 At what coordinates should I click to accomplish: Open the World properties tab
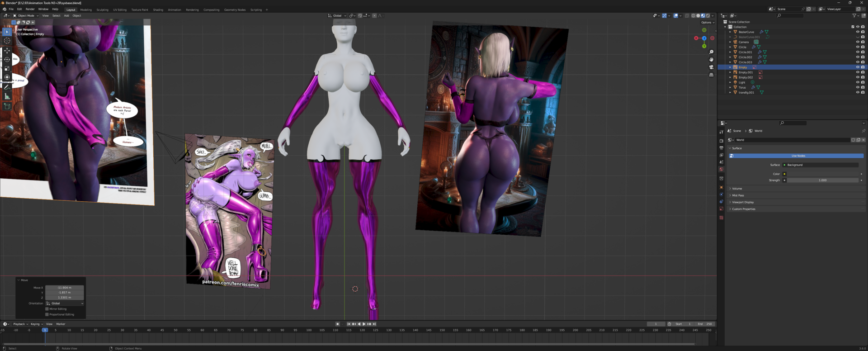[721, 169]
